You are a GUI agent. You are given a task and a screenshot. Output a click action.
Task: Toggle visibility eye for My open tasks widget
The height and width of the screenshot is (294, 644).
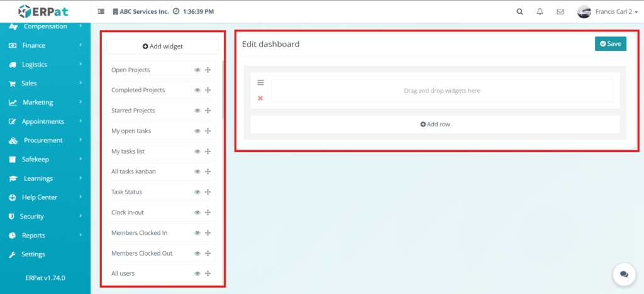197,131
